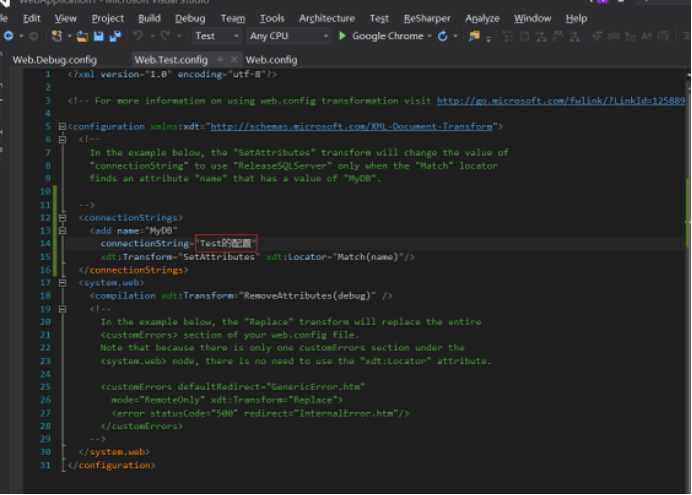692x495 pixels.
Task: Open the Debug menu
Action: pos(190,19)
